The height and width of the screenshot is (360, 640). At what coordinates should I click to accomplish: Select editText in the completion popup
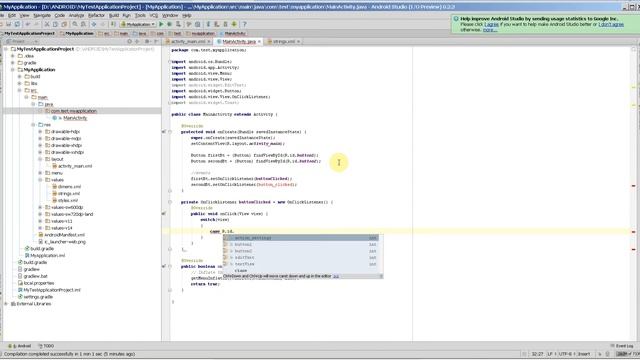(x=300, y=258)
